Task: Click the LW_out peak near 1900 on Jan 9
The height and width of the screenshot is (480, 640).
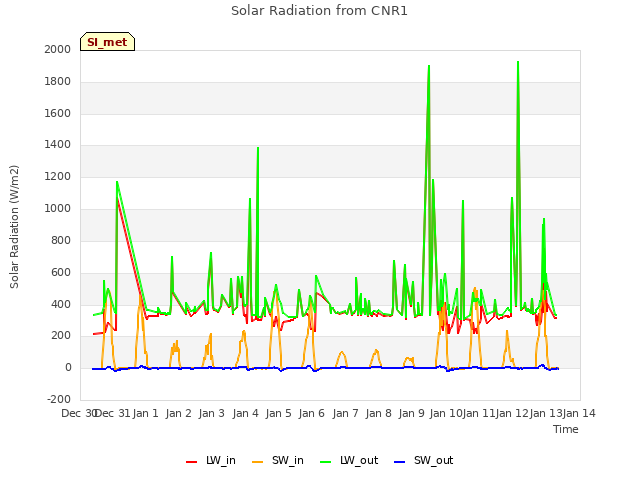Action: tap(429, 66)
